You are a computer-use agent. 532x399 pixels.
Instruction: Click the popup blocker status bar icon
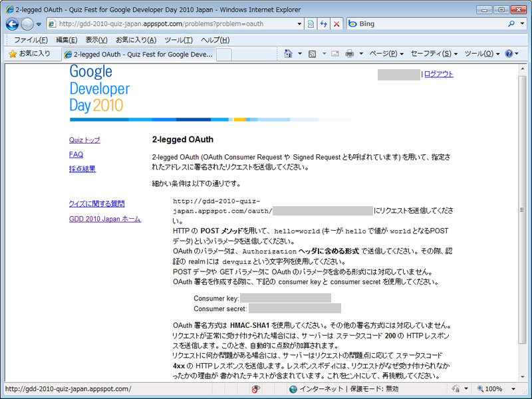[x=255, y=389]
